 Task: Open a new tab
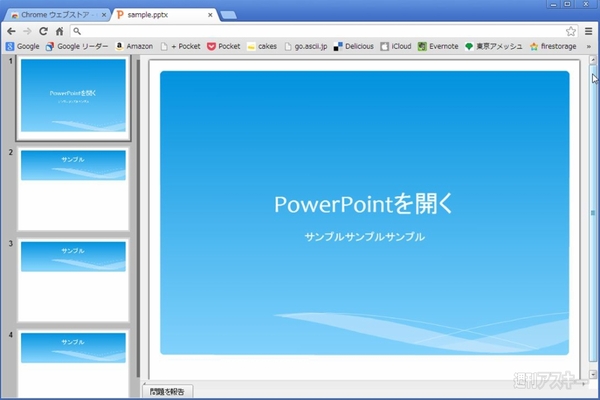228,15
